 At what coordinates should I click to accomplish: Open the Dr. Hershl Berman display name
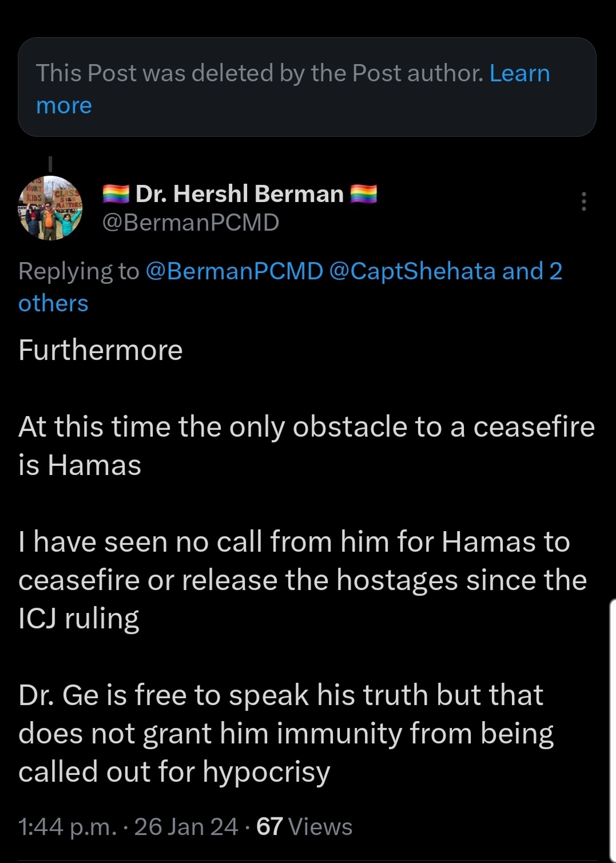pos(239,194)
